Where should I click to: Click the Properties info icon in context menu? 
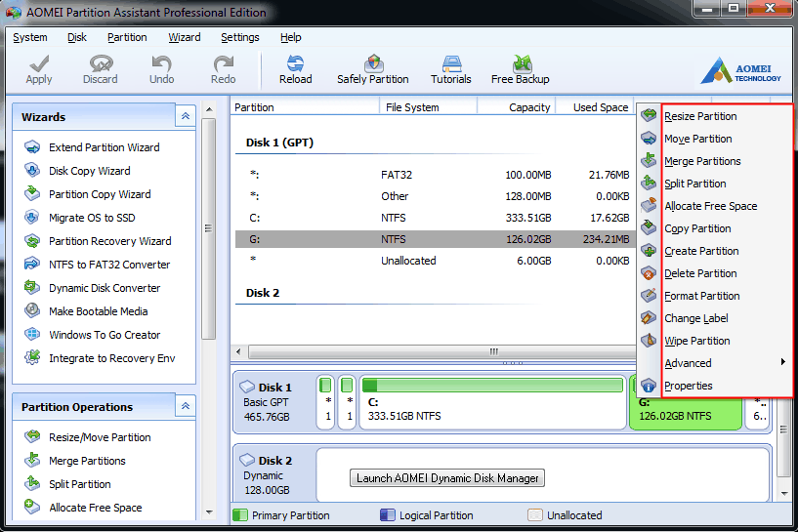pyautogui.click(x=649, y=386)
